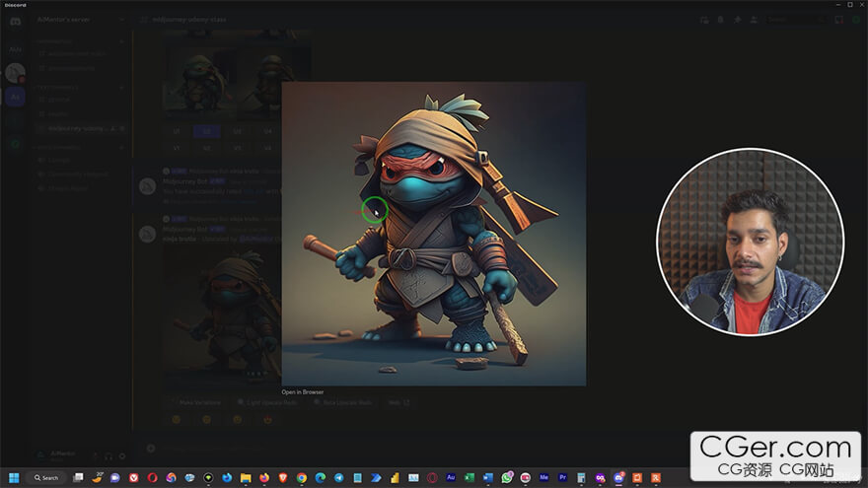Toggle headphones deafen in user panel
This screenshot has height=488, width=868.
(108, 455)
